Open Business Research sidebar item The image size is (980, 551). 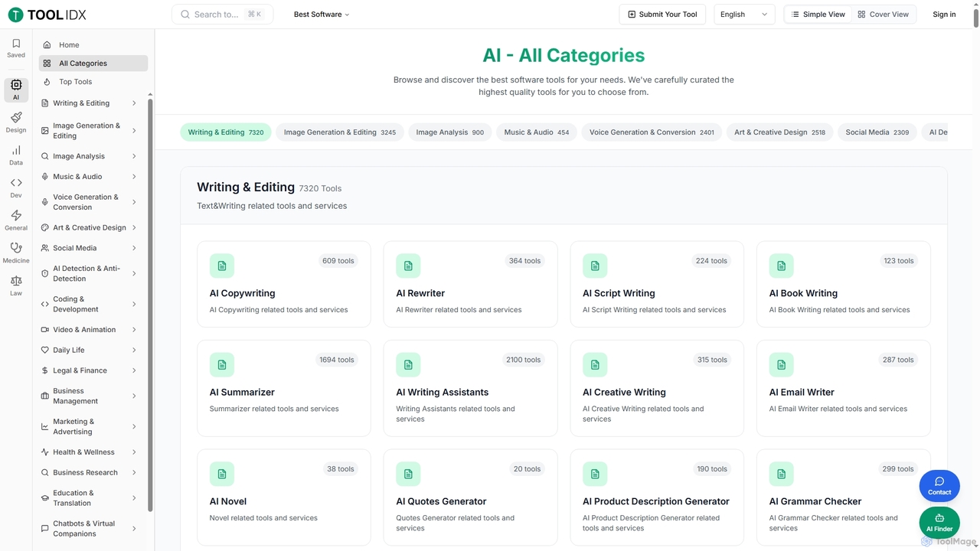(x=90, y=473)
